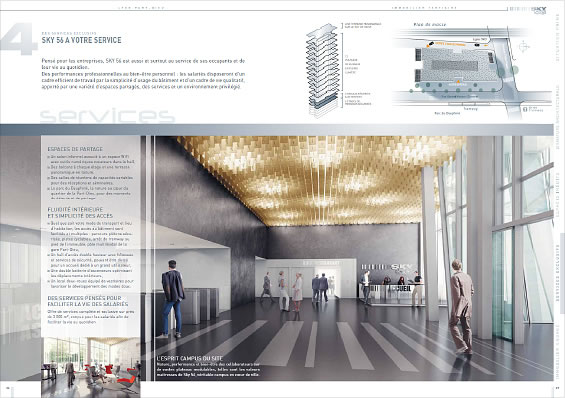The height and width of the screenshot is (398, 565).
Task: Click the SKY 56 logo in the header
Action: (528, 9)
